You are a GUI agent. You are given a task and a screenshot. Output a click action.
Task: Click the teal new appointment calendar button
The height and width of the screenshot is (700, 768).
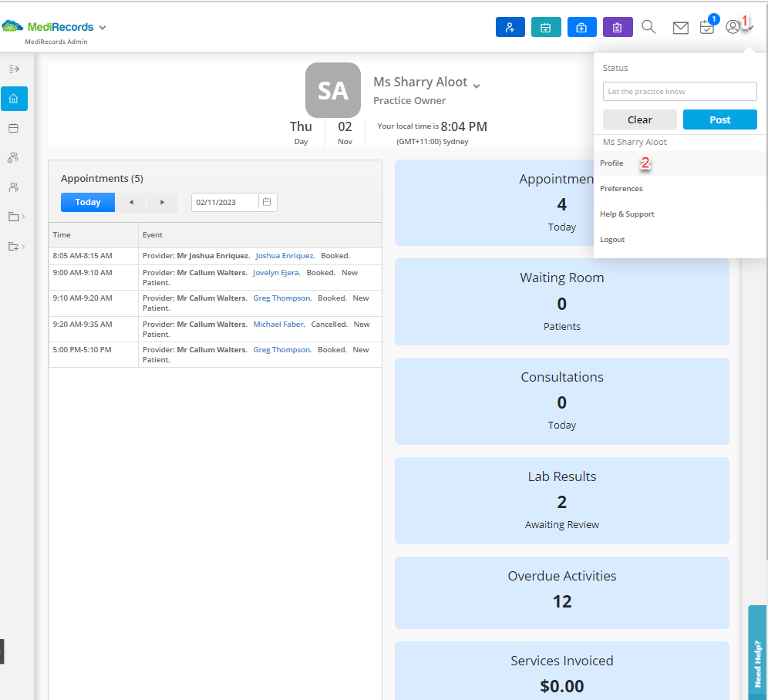[x=546, y=28]
